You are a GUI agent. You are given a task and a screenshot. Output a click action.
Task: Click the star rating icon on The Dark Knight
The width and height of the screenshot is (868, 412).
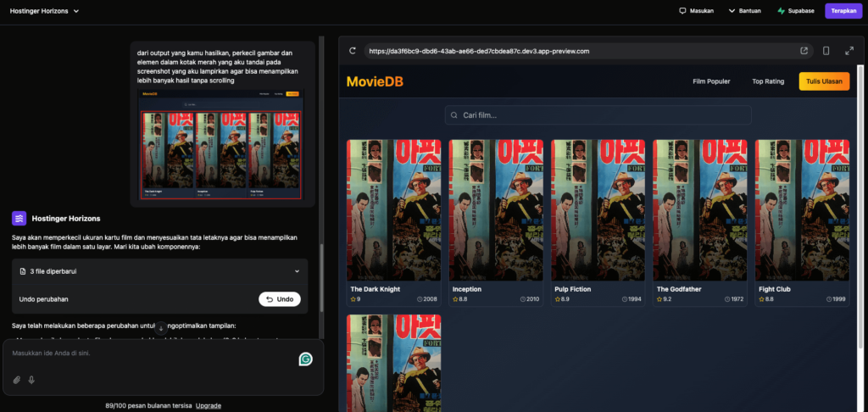tap(353, 299)
